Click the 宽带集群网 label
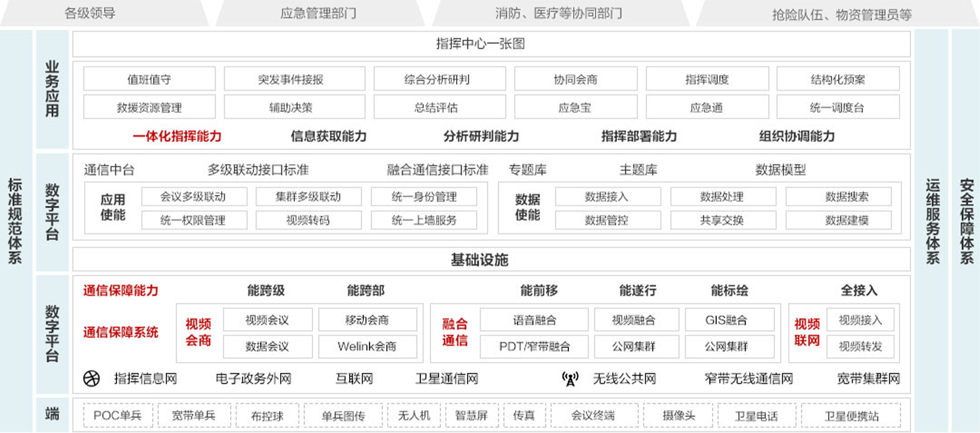This screenshot has width=980, height=433. tap(869, 378)
